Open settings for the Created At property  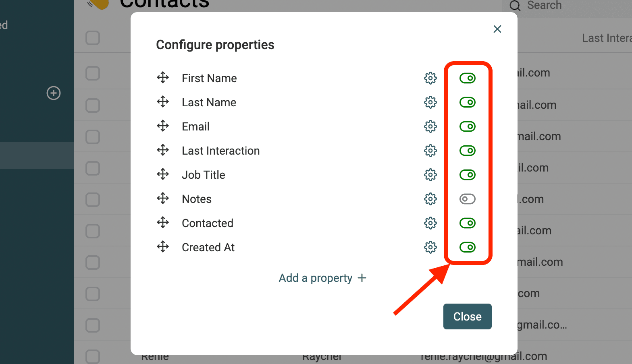(430, 247)
